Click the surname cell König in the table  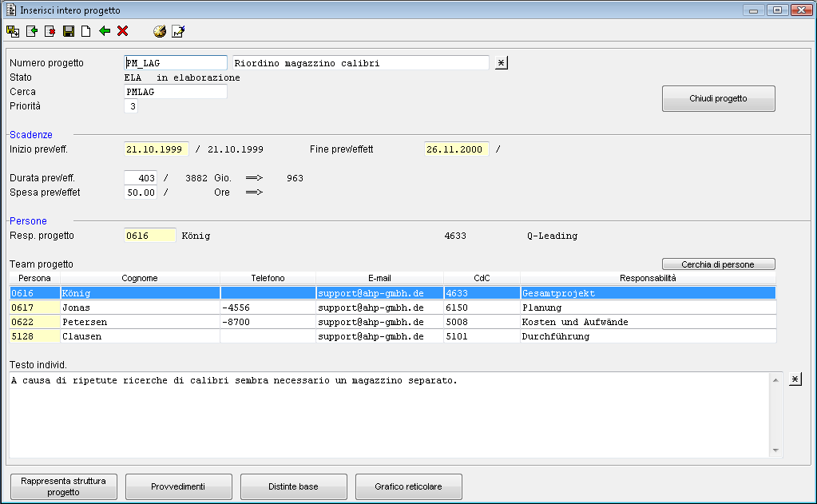(141, 293)
